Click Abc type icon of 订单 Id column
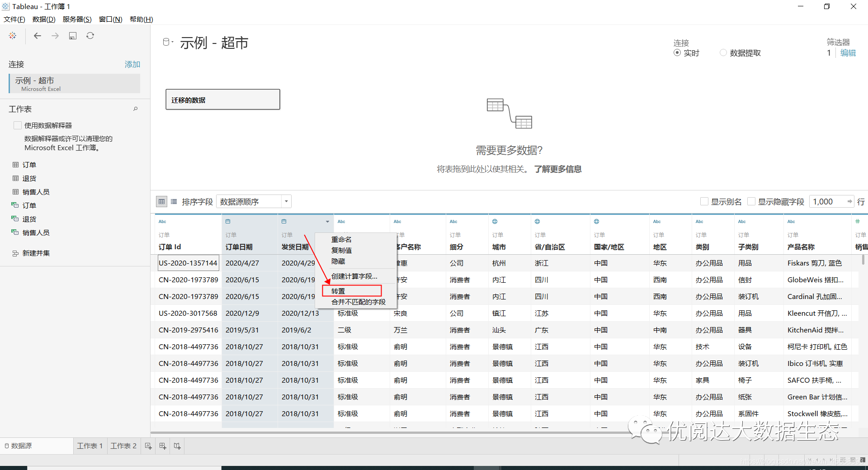Screen dimensions: 868x470 (162, 222)
